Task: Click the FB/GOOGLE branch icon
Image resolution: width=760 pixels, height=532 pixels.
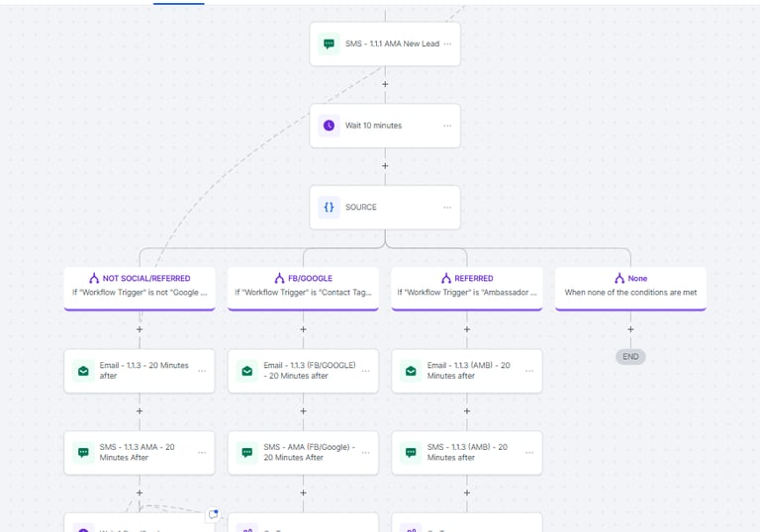Action: 279,278
